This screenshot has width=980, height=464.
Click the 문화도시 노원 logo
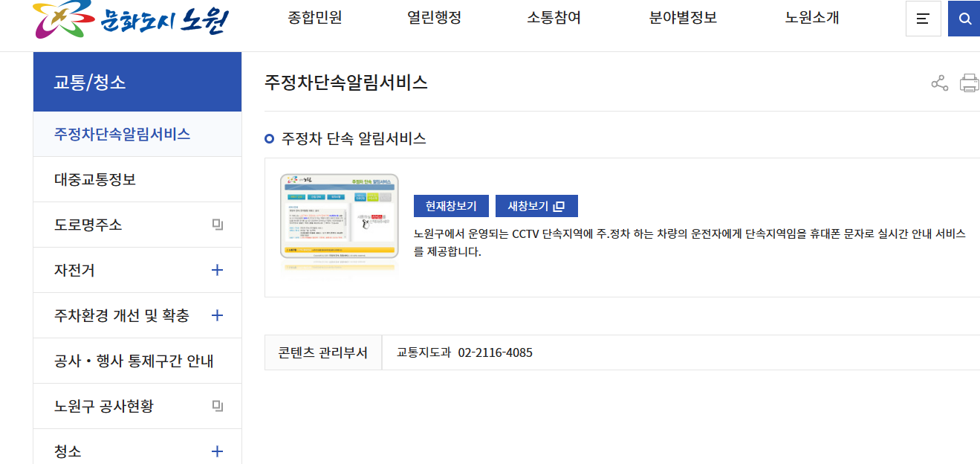point(131,19)
